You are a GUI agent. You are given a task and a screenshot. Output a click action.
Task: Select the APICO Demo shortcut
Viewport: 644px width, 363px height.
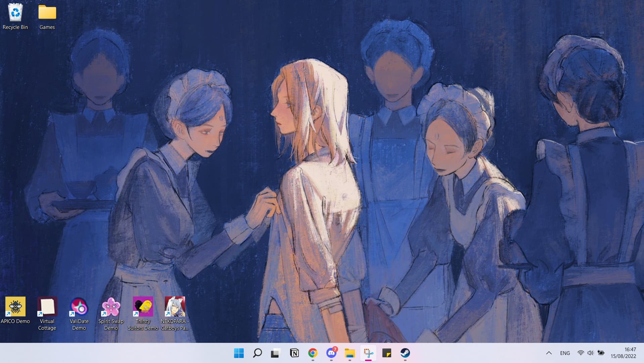[x=15, y=311]
